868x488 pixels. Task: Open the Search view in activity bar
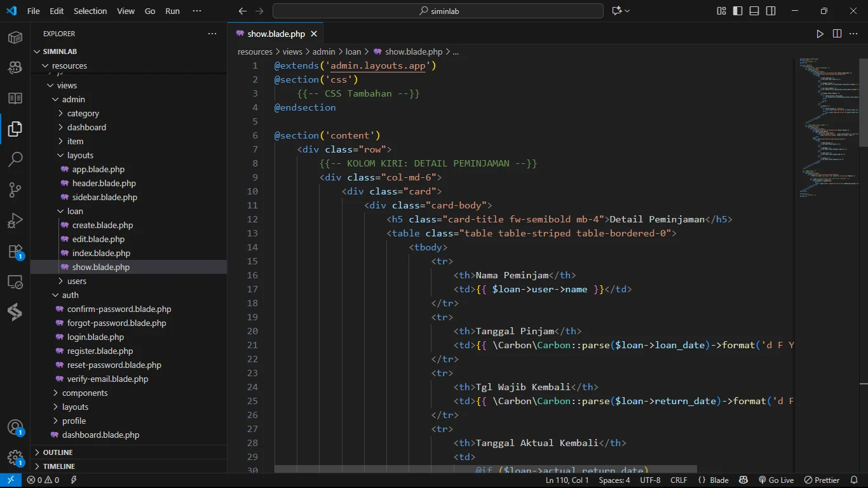point(15,159)
